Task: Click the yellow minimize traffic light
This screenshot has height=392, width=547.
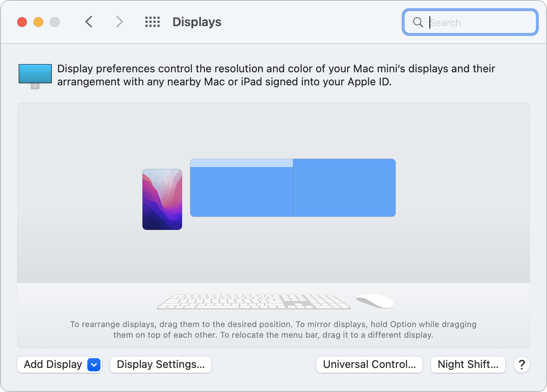Action: point(38,22)
